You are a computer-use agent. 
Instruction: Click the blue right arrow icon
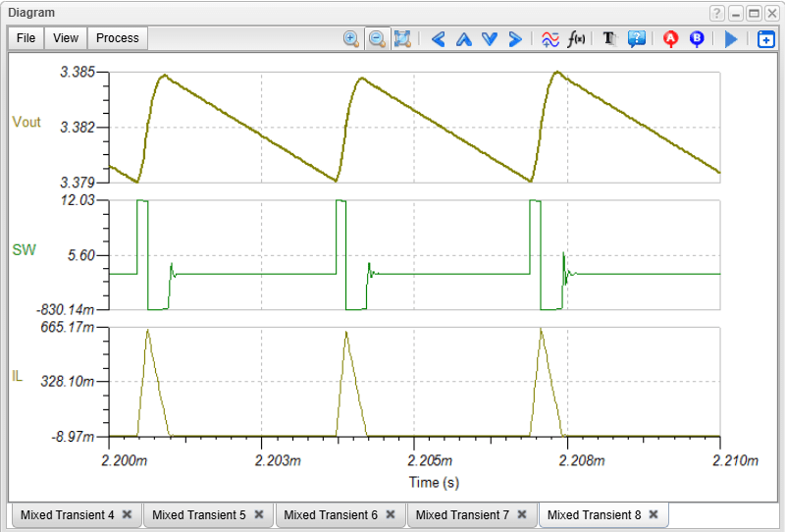[x=515, y=38]
